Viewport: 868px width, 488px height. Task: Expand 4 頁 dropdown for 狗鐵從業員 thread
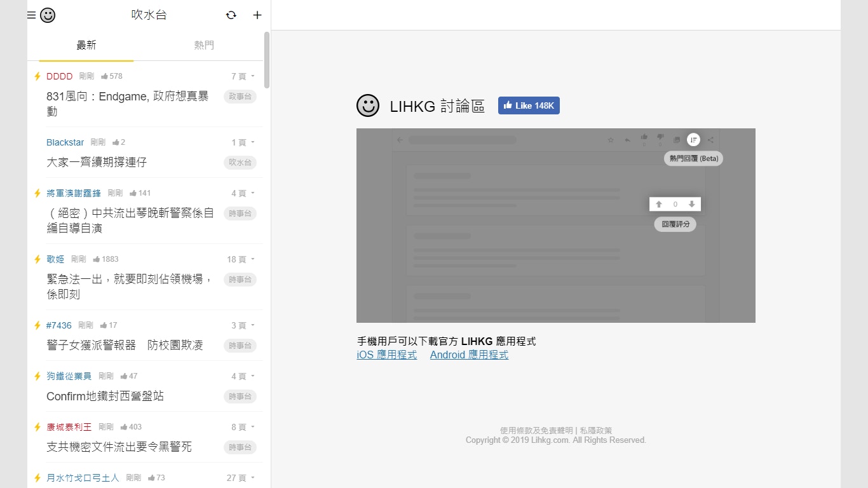[243, 376]
